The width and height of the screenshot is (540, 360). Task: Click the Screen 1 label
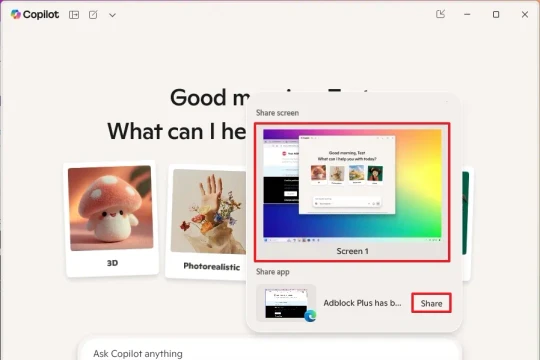coord(352,251)
